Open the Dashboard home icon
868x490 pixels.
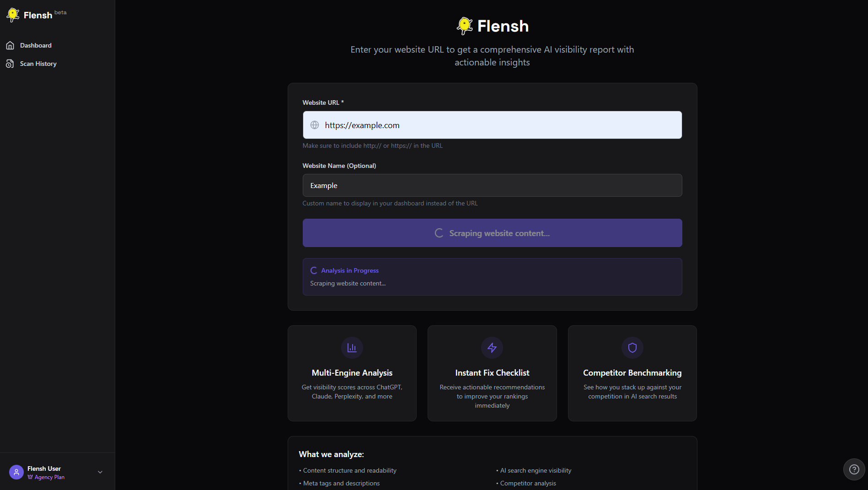click(x=10, y=45)
